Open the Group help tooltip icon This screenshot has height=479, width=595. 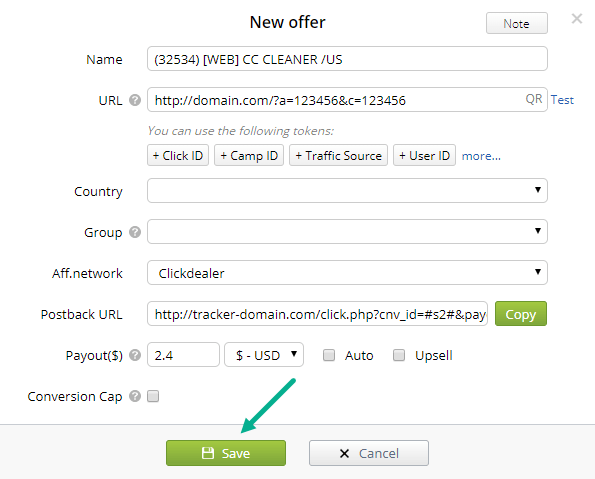135,232
